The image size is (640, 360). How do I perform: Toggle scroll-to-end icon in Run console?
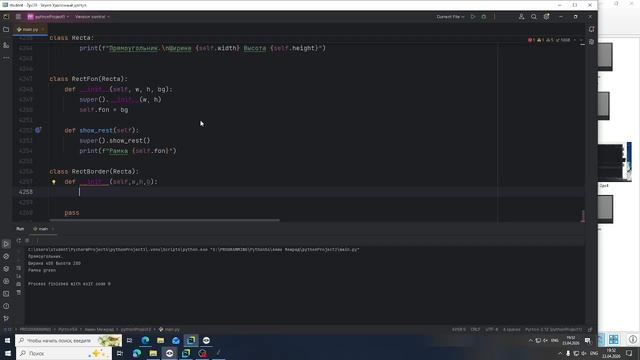(19, 276)
